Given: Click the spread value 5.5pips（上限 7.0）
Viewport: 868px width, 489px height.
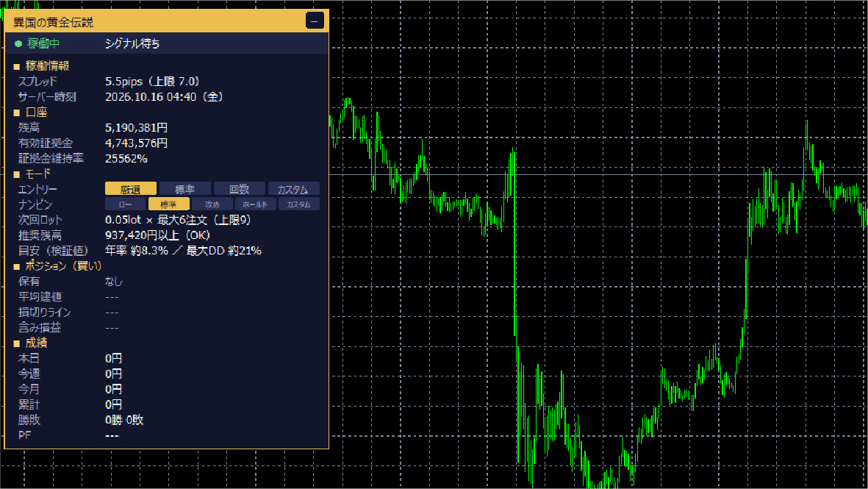Looking at the screenshot, I should (x=152, y=82).
